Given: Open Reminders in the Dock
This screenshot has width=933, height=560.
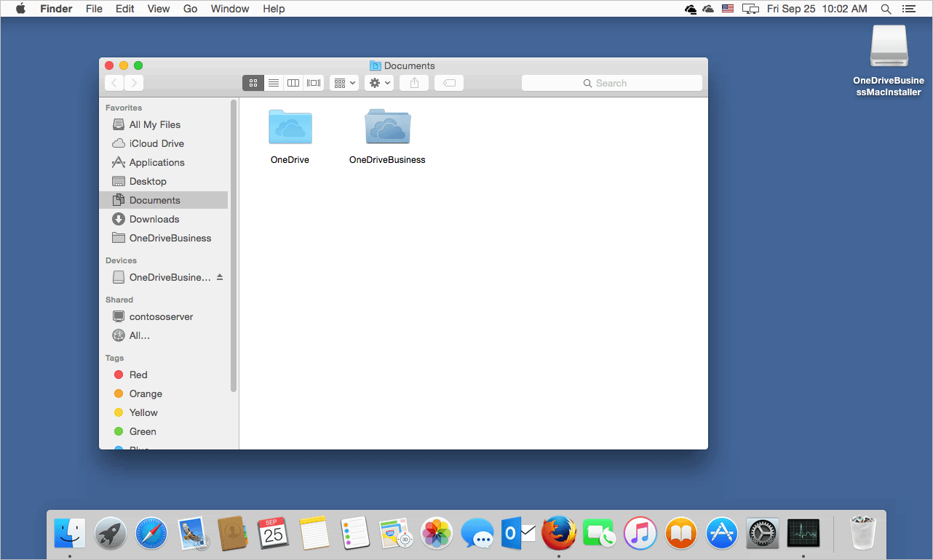Looking at the screenshot, I should click(356, 534).
